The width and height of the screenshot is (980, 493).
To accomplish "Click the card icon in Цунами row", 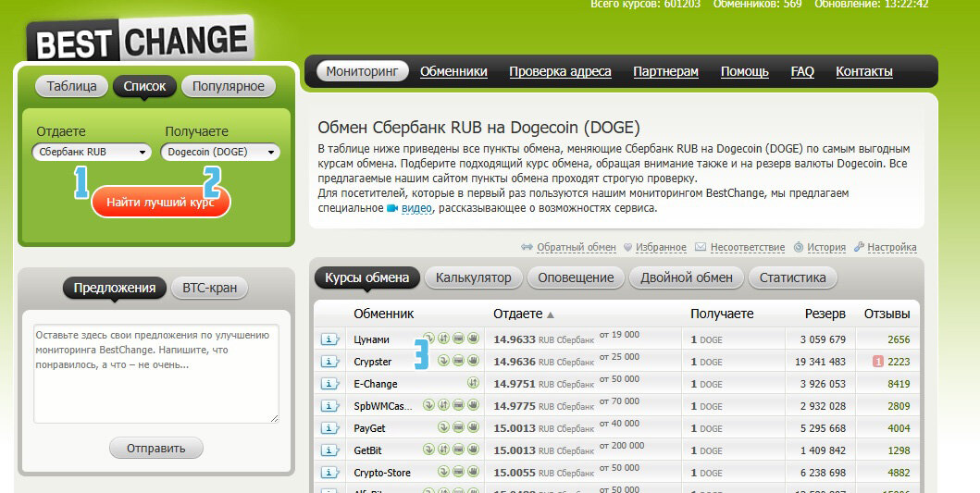I will pyautogui.click(x=458, y=338).
